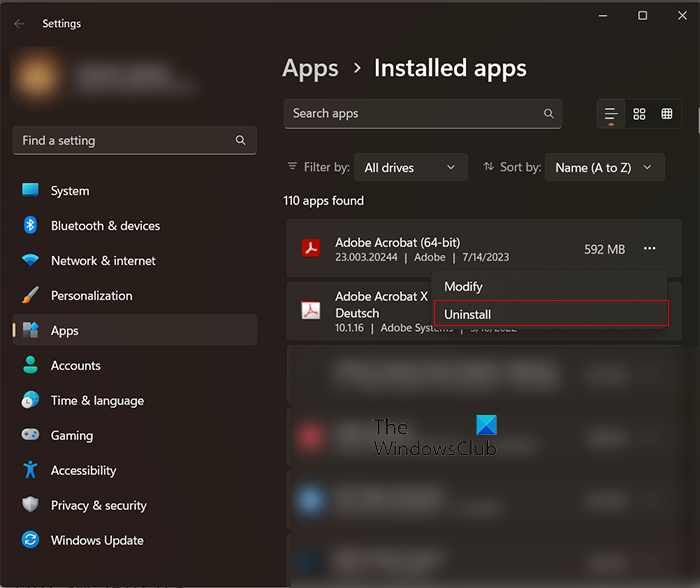Choose Uninstall from the context menu
The height and width of the screenshot is (588, 700).
549,314
